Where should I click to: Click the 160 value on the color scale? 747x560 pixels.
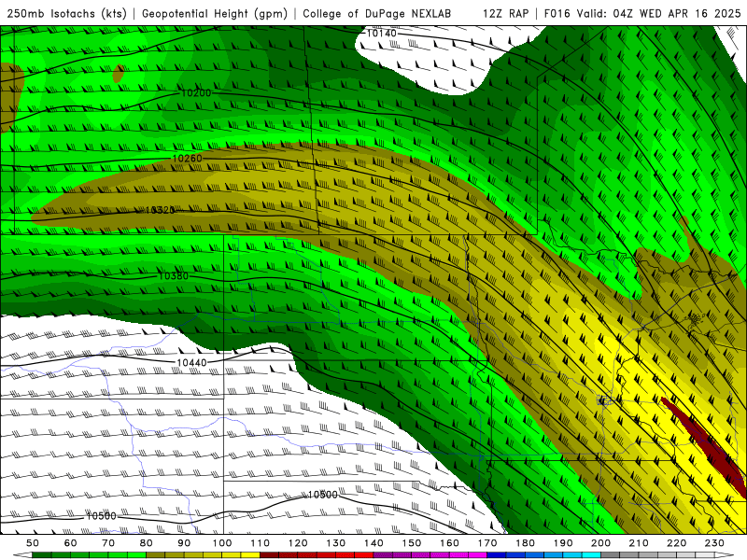(449, 543)
